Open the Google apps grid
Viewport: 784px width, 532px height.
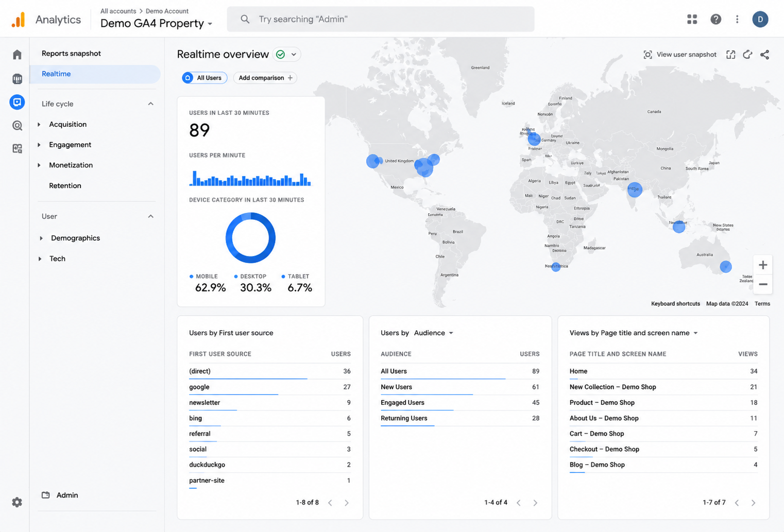(692, 19)
